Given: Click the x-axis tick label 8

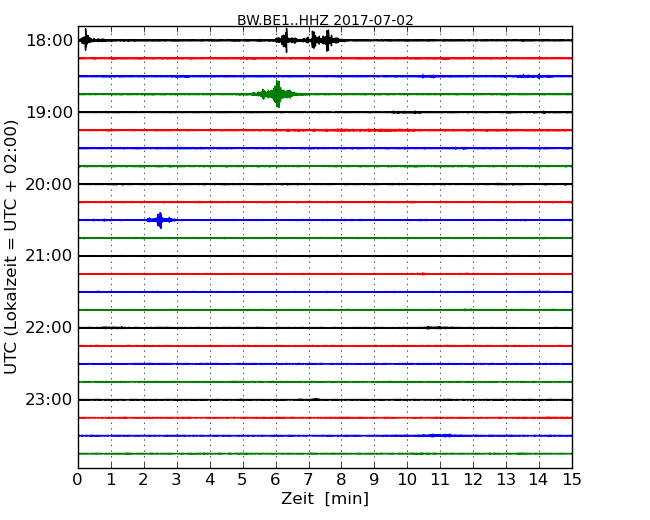Looking at the screenshot, I should tap(341, 480).
